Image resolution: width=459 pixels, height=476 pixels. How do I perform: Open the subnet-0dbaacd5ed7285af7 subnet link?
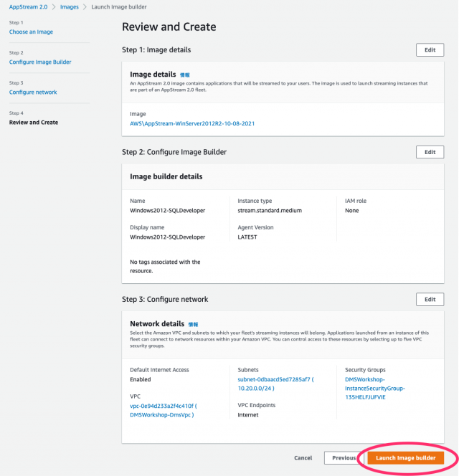pyautogui.click(x=275, y=384)
